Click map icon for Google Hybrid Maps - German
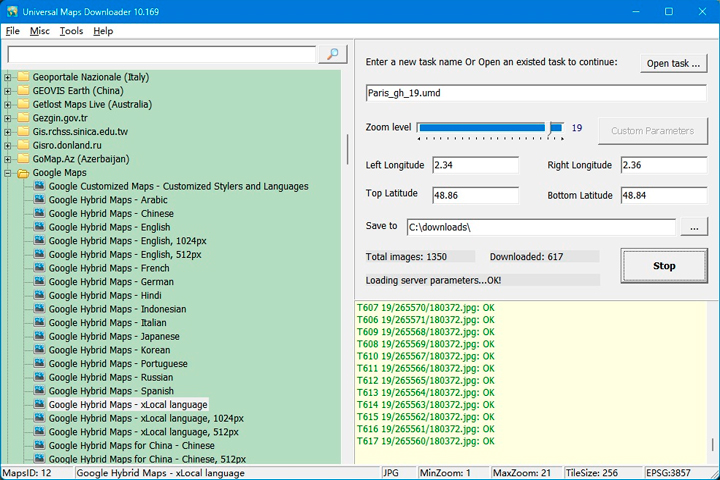 [x=39, y=282]
